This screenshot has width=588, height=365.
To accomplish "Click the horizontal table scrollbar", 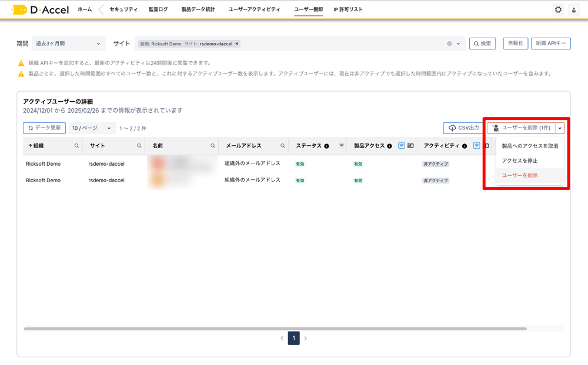I will tap(275, 329).
